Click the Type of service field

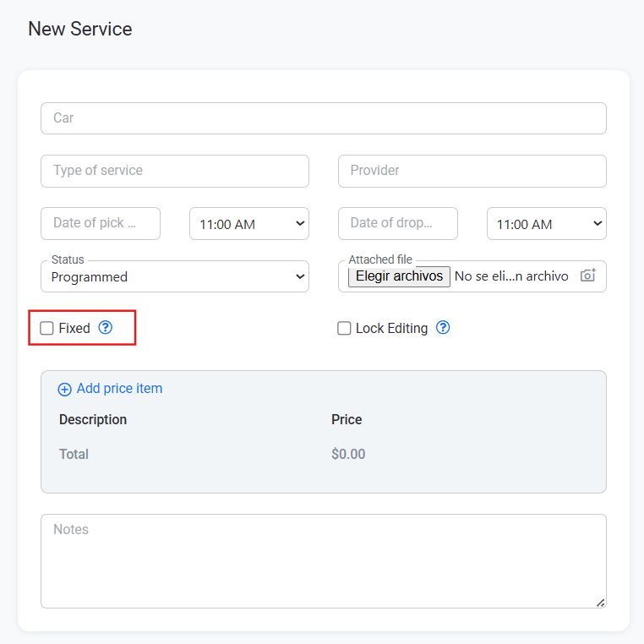[x=175, y=171]
